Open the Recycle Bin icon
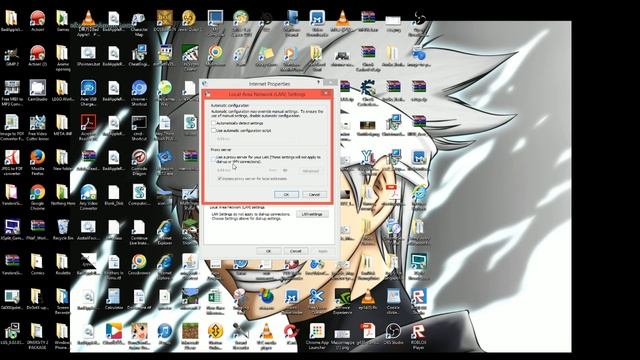The height and width of the screenshot is (360, 640). point(63,229)
